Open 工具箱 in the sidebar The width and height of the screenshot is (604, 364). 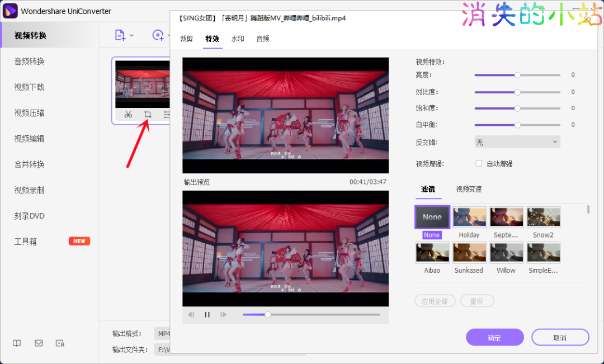25,242
